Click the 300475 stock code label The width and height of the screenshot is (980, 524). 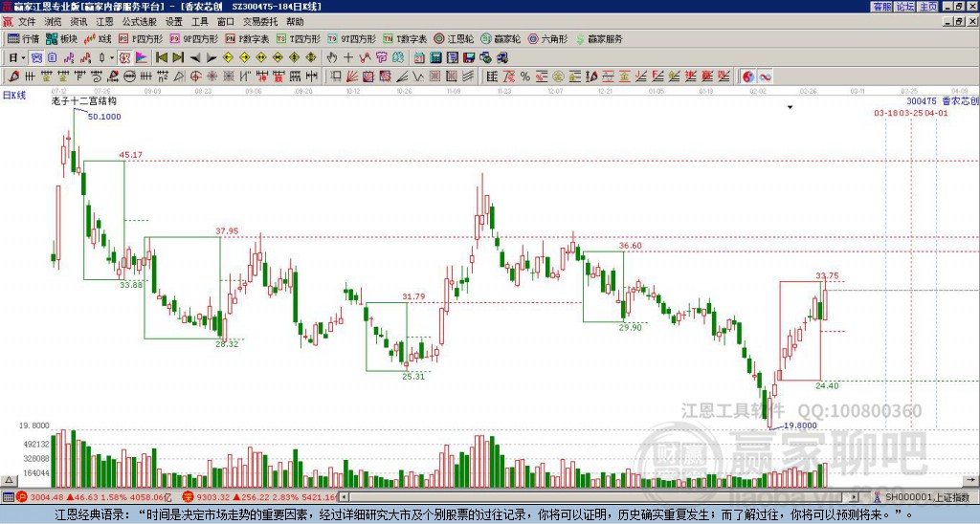click(922, 101)
